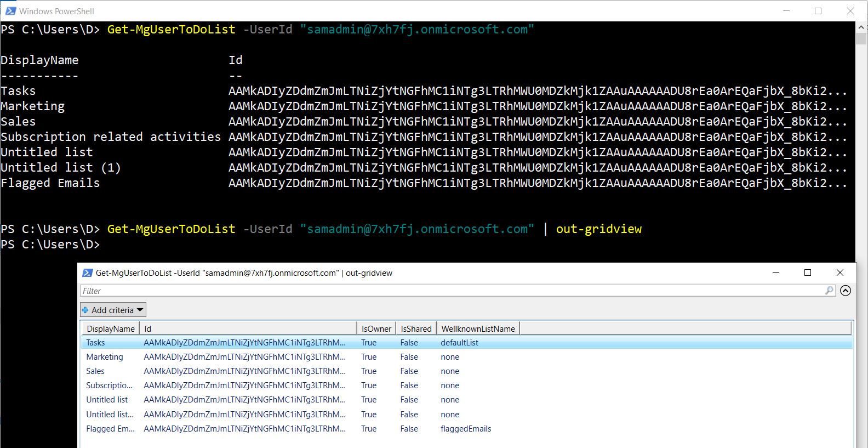Click the scroll-up arrow of console scrollbar
Image resolution: width=868 pixels, height=448 pixels.
(x=861, y=27)
